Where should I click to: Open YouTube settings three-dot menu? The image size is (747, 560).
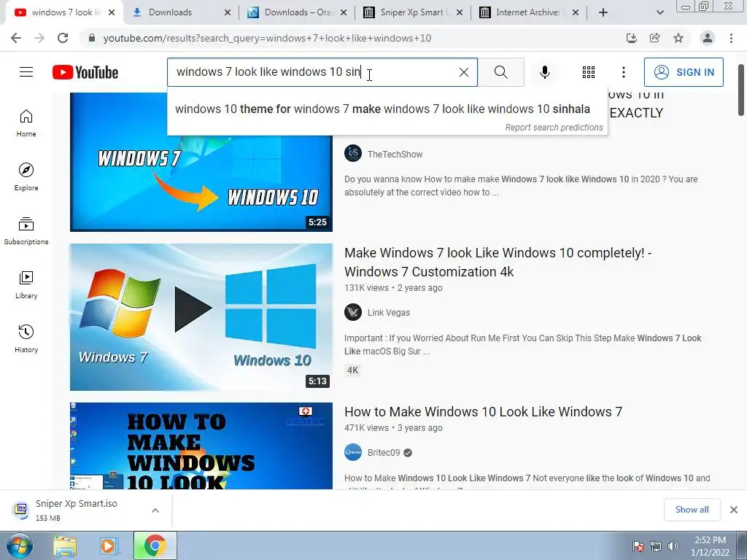pos(623,72)
